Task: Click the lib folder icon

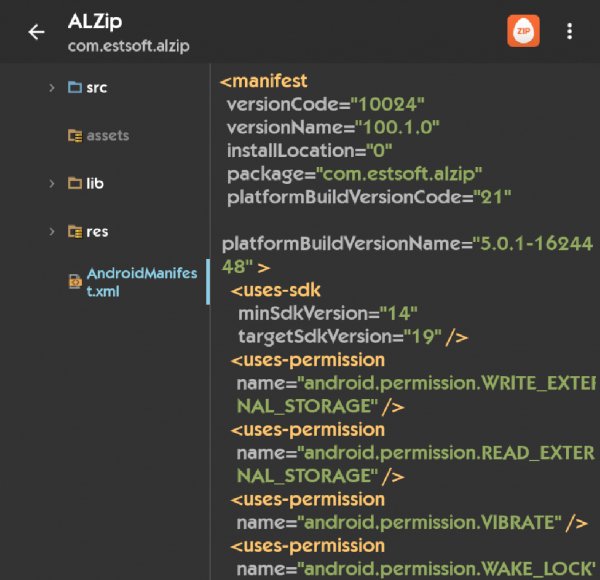Action: pos(75,183)
